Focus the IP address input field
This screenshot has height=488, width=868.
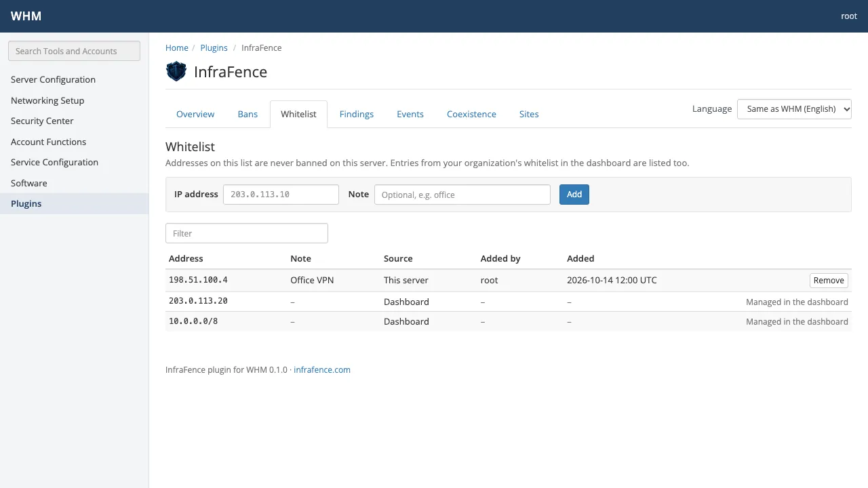(281, 195)
